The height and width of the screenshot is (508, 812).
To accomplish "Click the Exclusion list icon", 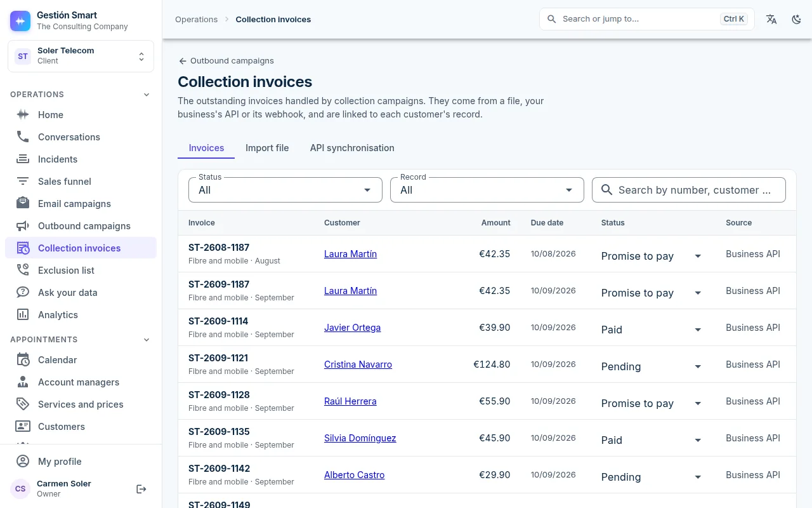I will [23, 271].
